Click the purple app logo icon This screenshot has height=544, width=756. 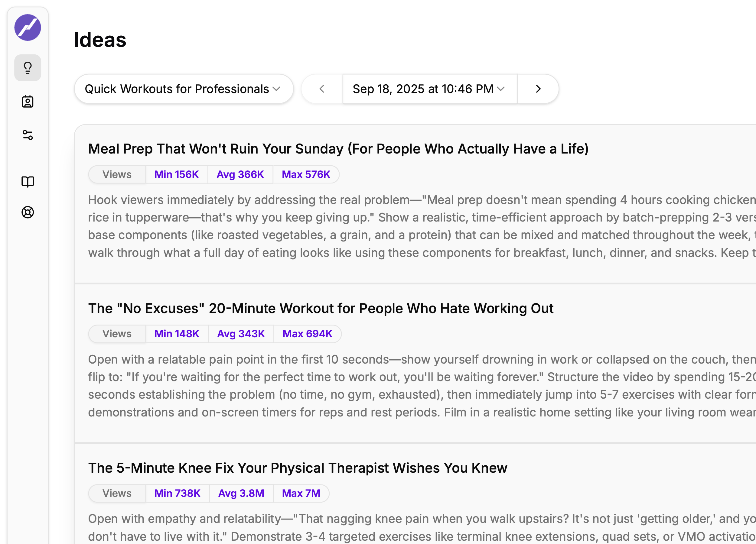[28, 28]
